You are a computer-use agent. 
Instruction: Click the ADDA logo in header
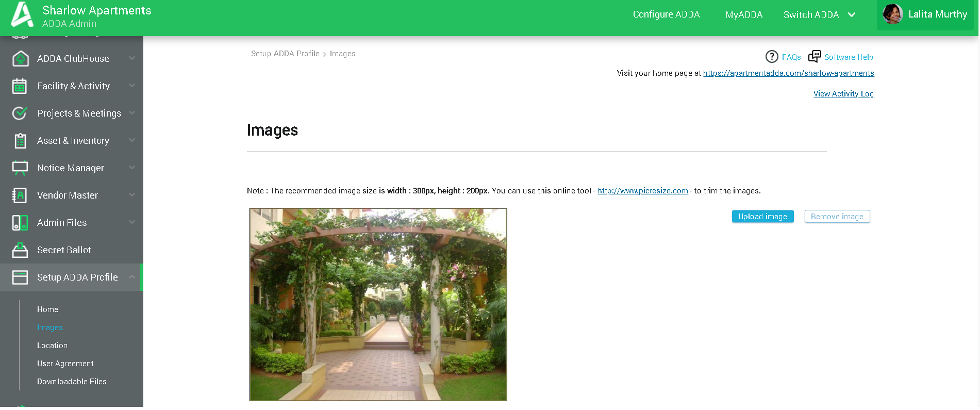point(22,14)
